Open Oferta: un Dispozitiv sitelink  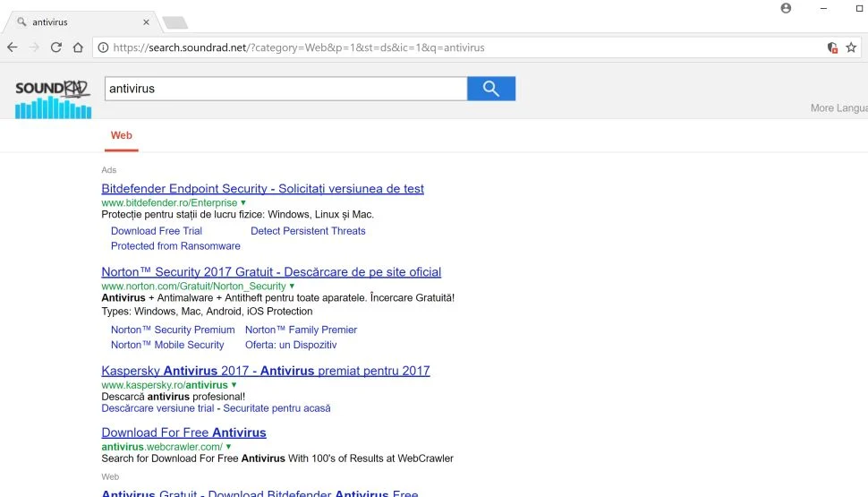point(291,345)
